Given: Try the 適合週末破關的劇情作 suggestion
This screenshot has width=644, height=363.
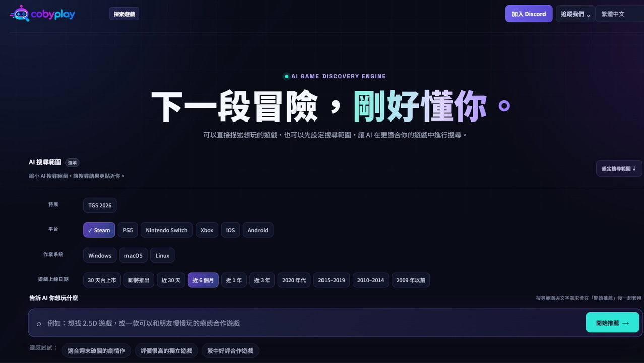Looking at the screenshot, I should (x=96, y=350).
